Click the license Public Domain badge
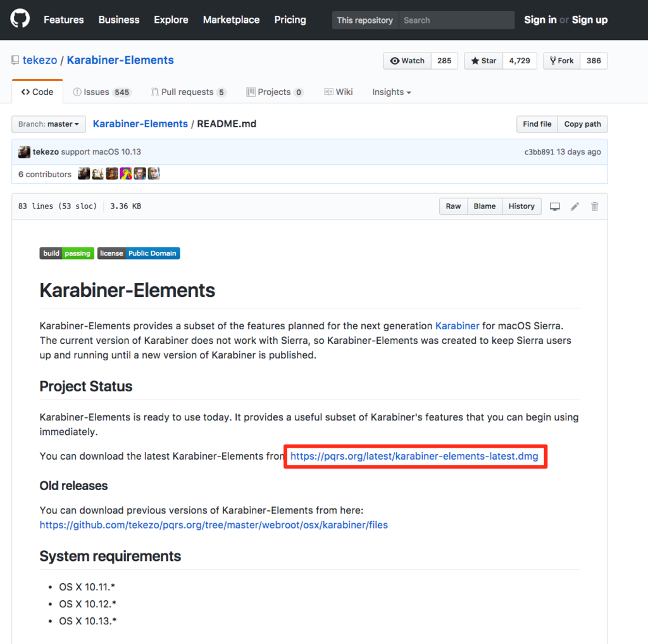The width and height of the screenshot is (648, 644). click(x=139, y=253)
